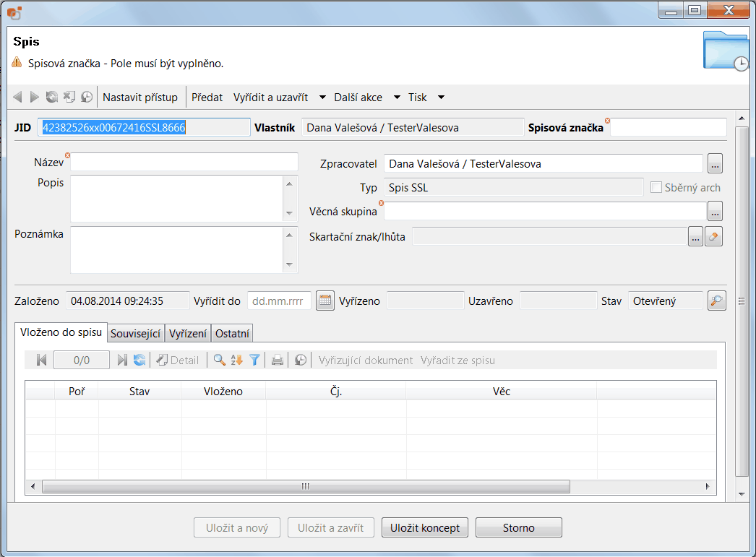Open Věcná skupina picker ellipsis button
The width and height of the screenshot is (756, 557).
click(715, 211)
